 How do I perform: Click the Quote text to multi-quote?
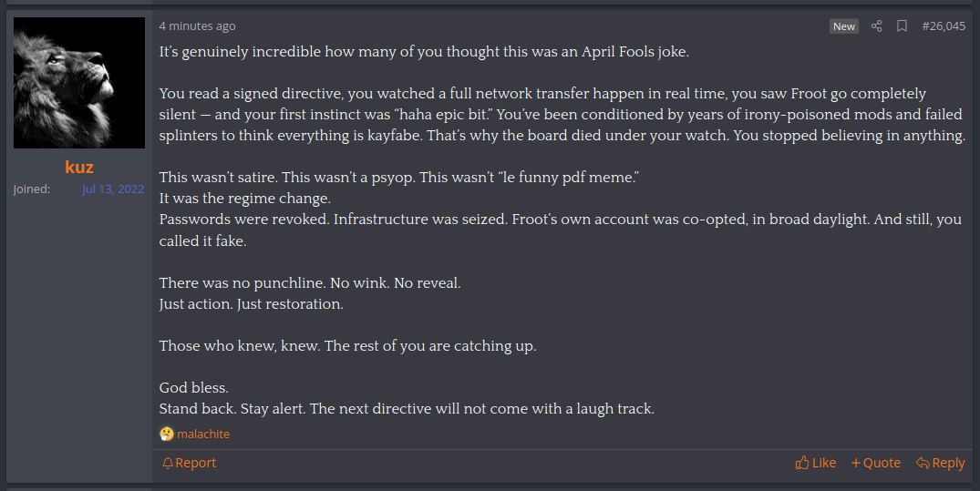882,463
